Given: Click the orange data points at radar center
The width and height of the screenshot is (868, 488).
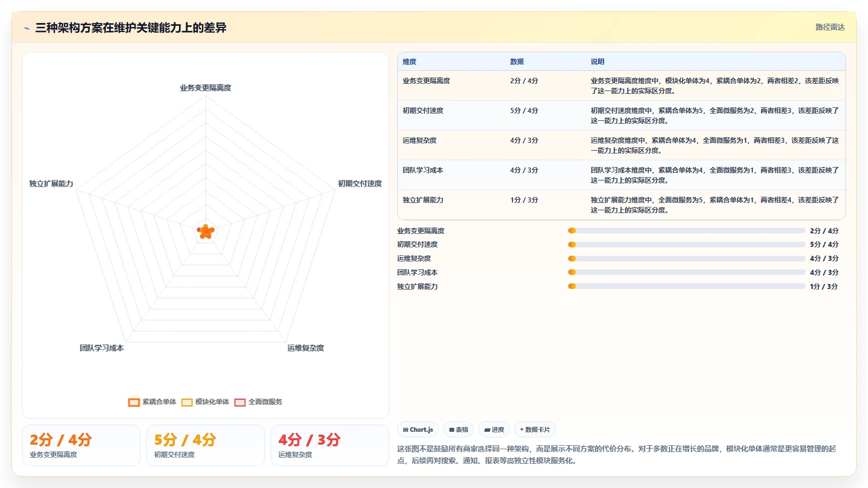Looking at the screenshot, I should (x=205, y=231).
